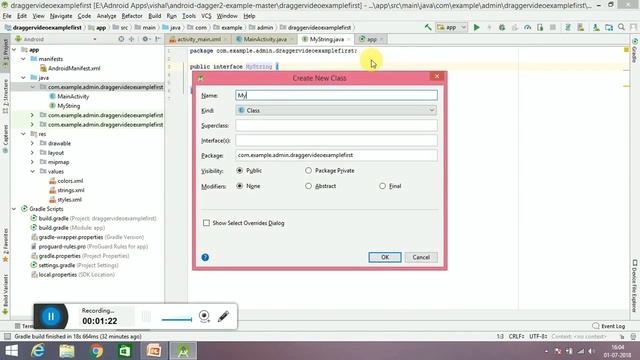Viewport: 640px width, 360px height.
Task: Click the pencil annotate icon in recorder
Action: [223, 316]
